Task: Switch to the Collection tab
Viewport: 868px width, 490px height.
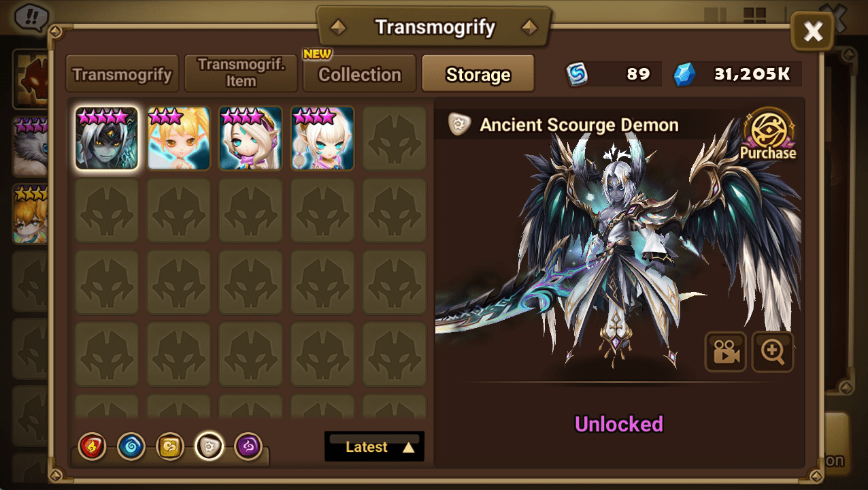Action: (360, 74)
